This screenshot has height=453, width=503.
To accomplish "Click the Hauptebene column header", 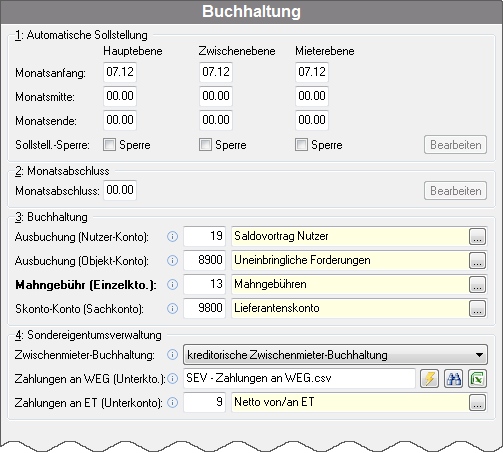I will point(133,51).
